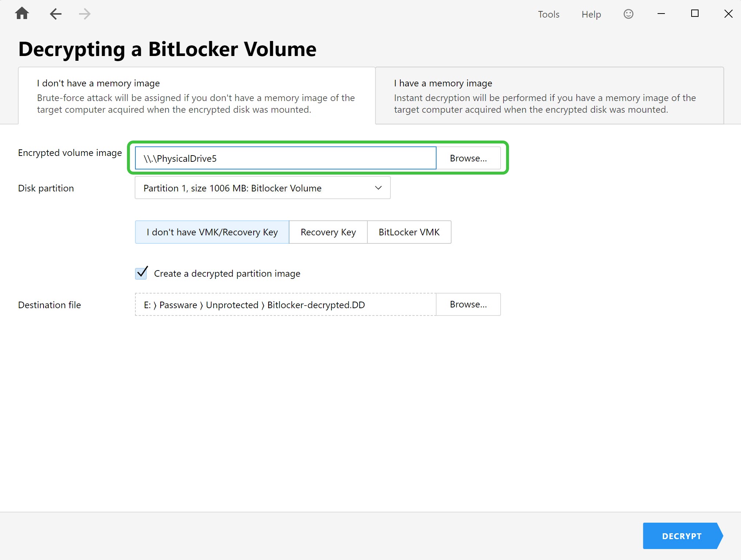Click the Encrypted volume image path field
This screenshot has width=741, height=560.
(x=285, y=158)
